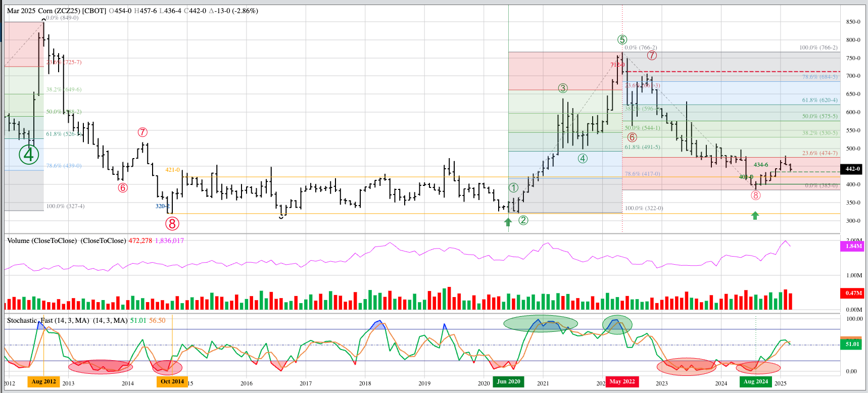
Task: Select the orange Aug 2012 date marker
Action: (x=44, y=382)
